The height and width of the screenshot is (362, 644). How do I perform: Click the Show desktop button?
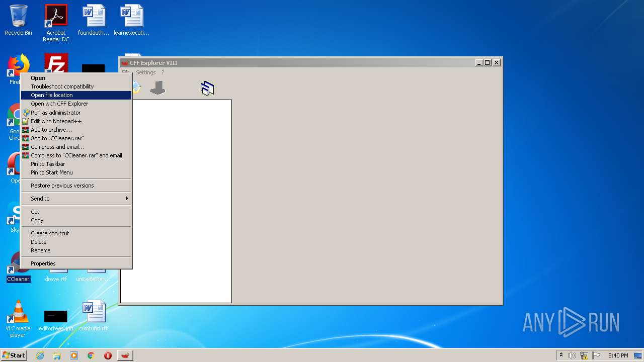pos(638,355)
